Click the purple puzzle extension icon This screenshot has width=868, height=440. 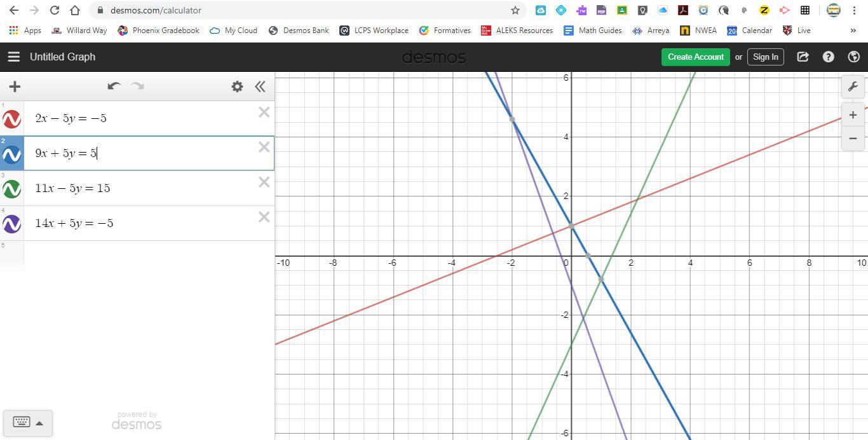pyautogui.click(x=581, y=10)
